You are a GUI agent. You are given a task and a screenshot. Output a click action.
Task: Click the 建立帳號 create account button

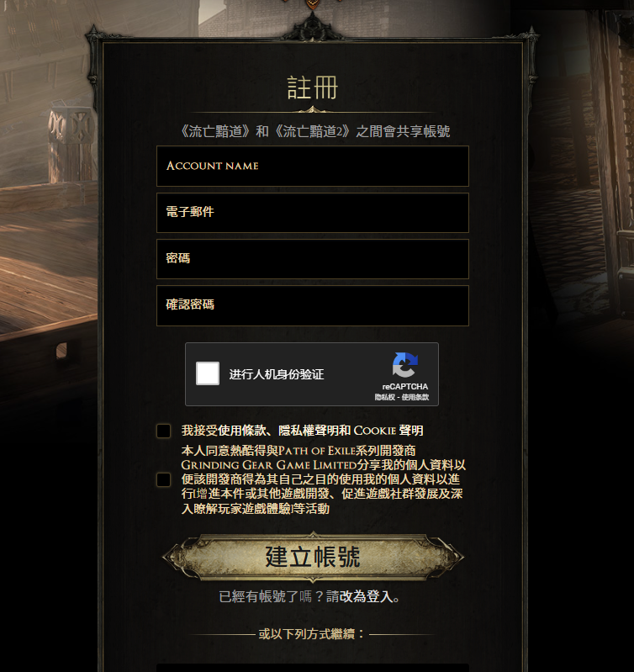(x=313, y=557)
